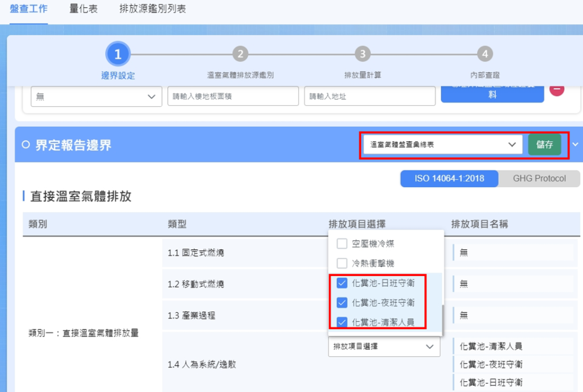Click step 4 內部查證 circle
Image resolution: width=583 pixels, height=392 pixels.
coord(485,54)
